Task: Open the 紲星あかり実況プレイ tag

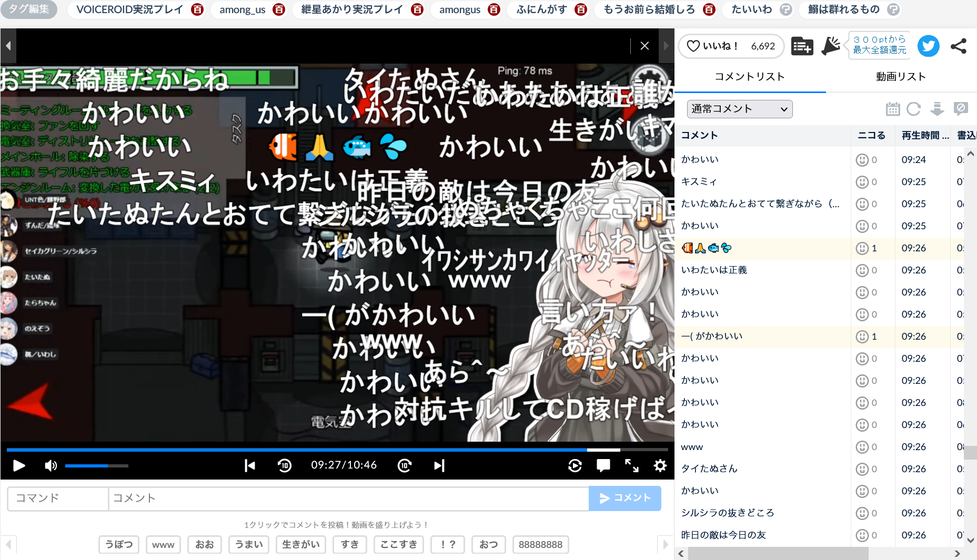Action: pos(352,9)
